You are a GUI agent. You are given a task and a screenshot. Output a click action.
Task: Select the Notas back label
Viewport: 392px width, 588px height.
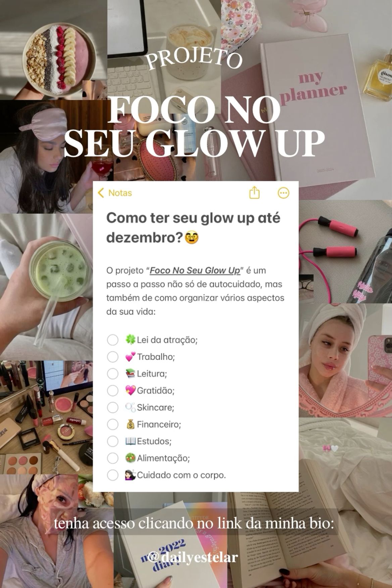(120, 193)
